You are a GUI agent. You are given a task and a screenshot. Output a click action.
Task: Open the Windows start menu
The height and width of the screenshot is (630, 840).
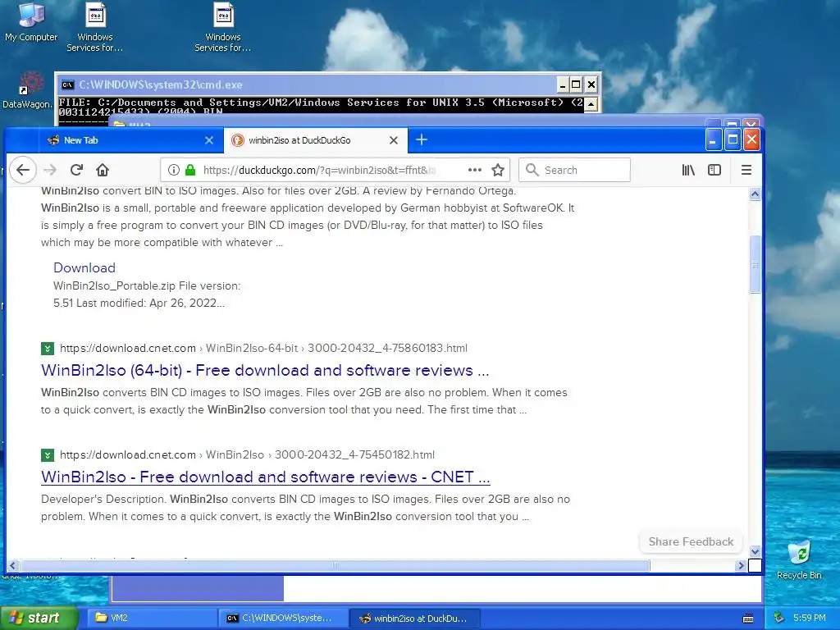tap(39, 618)
